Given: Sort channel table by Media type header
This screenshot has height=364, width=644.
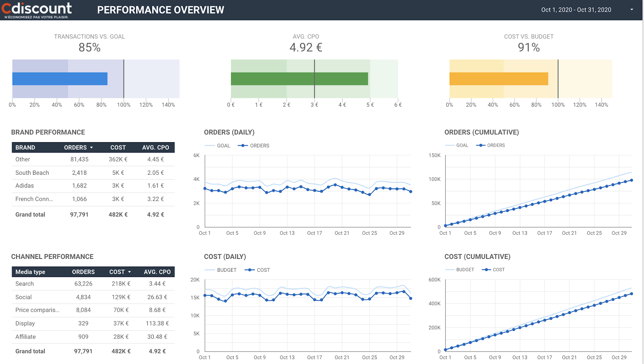Looking at the screenshot, I should pos(30,272).
